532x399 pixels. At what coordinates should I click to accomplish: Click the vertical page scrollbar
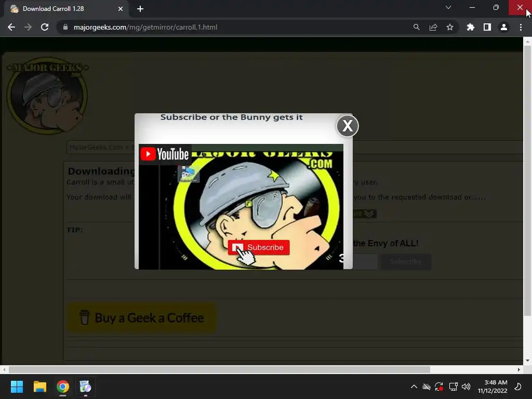click(x=527, y=180)
